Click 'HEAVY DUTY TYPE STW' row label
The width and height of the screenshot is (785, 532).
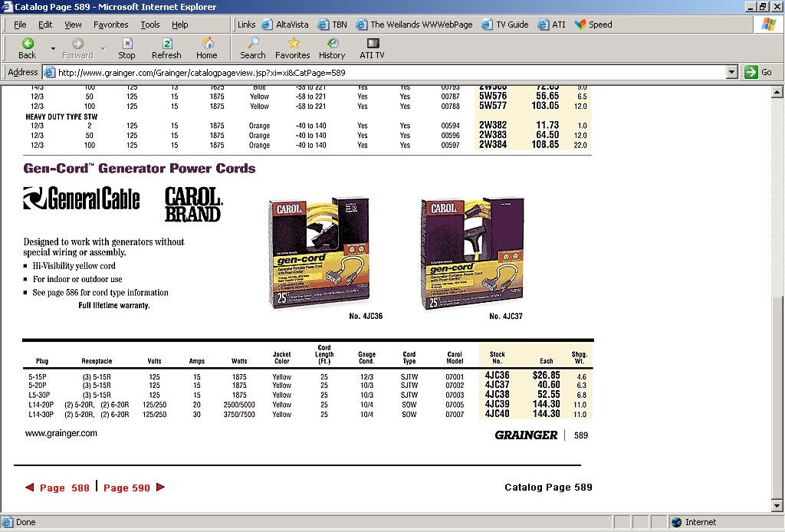[x=61, y=117]
